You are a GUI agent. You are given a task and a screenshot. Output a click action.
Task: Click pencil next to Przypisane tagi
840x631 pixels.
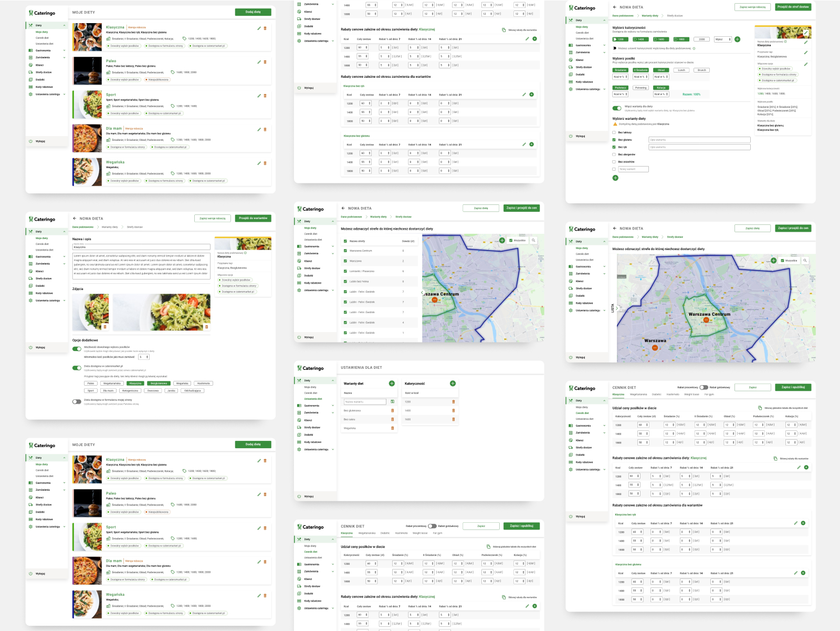pos(806,53)
